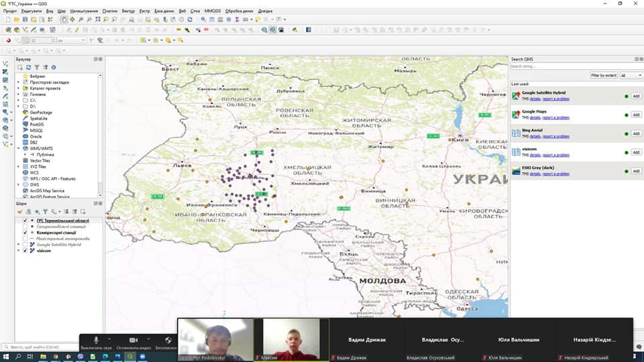
Task: Click the Refresh icon in Browser panel
Action: [28, 67]
